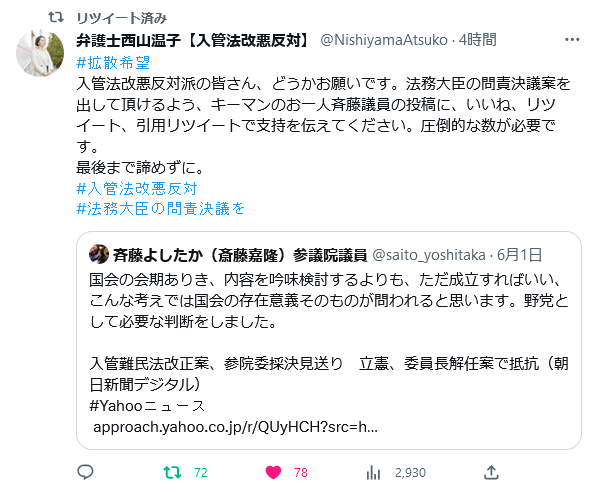Open quoted tweet by 斉藤よしたか参議院議員
The height and width of the screenshot is (493, 598).
329,340
